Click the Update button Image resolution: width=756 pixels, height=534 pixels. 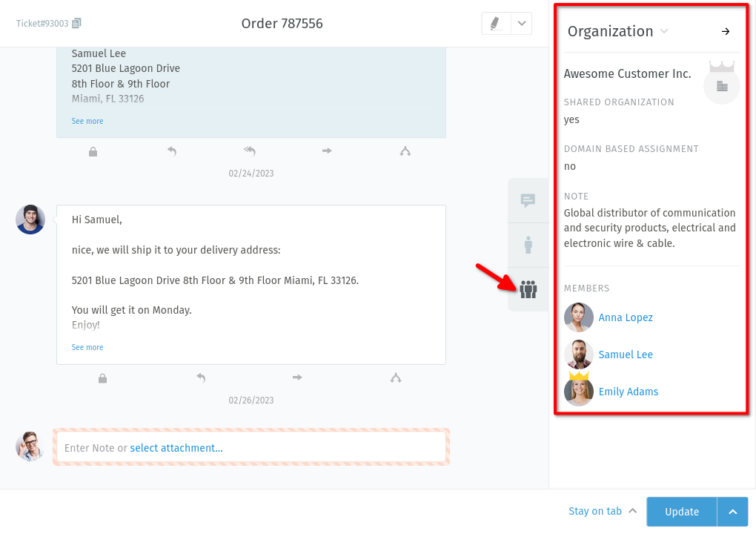point(681,512)
